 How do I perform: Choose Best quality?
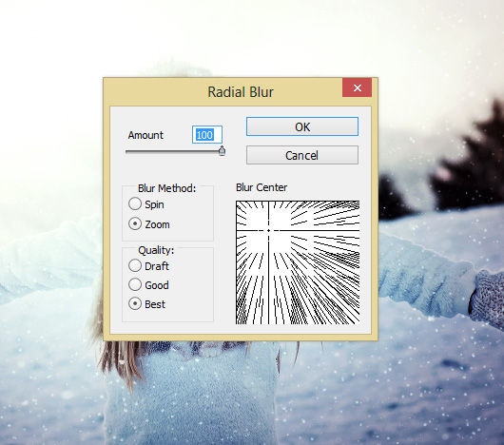pos(135,303)
